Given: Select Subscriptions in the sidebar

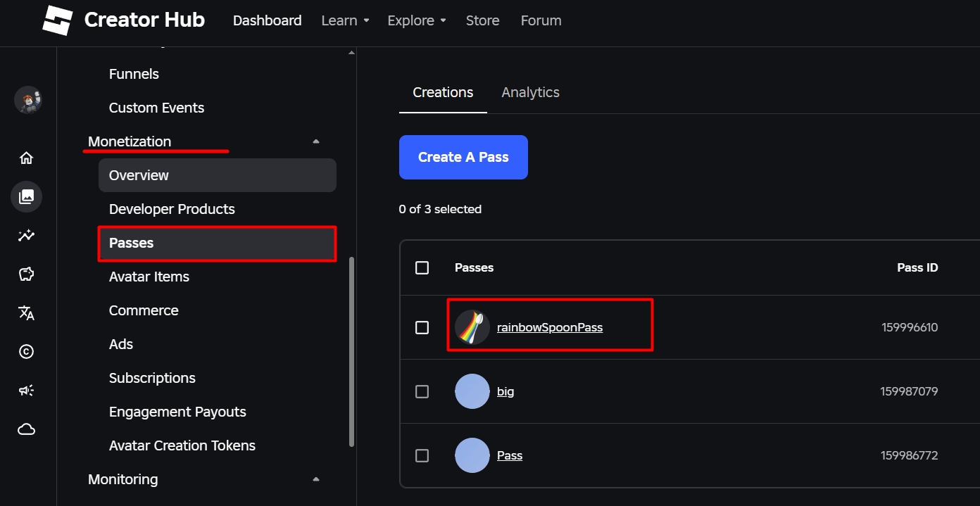Looking at the screenshot, I should [x=152, y=378].
